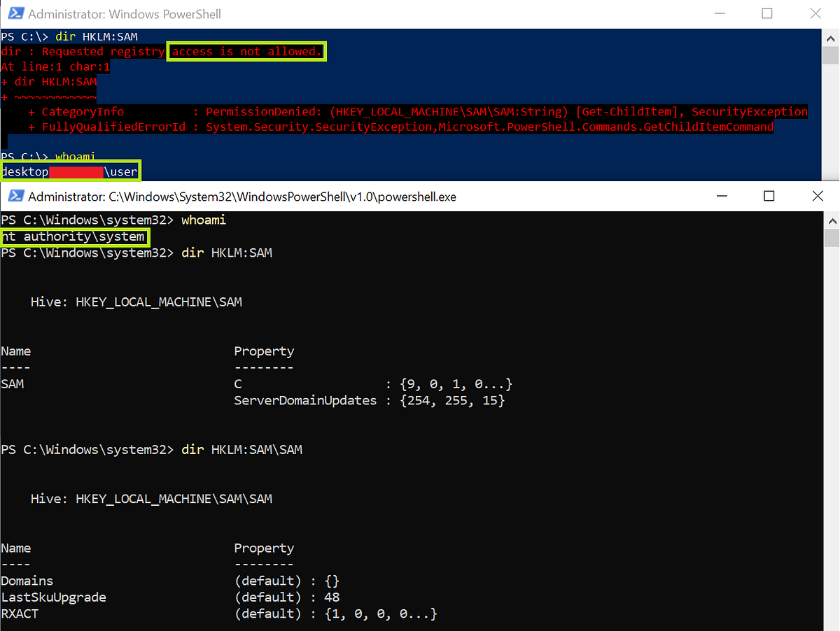
Task: Click the maximize icon on the bottom PowerShell window
Action: point(769,197)
